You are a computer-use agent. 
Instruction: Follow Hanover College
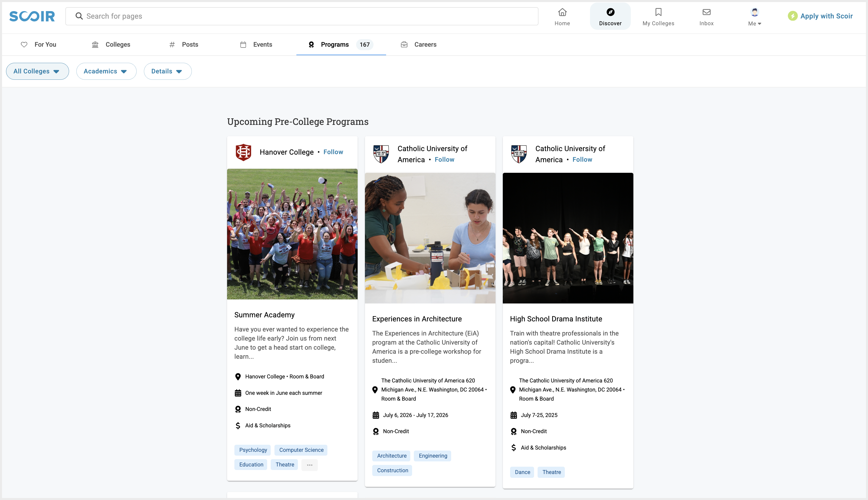(x=333, y=152)
